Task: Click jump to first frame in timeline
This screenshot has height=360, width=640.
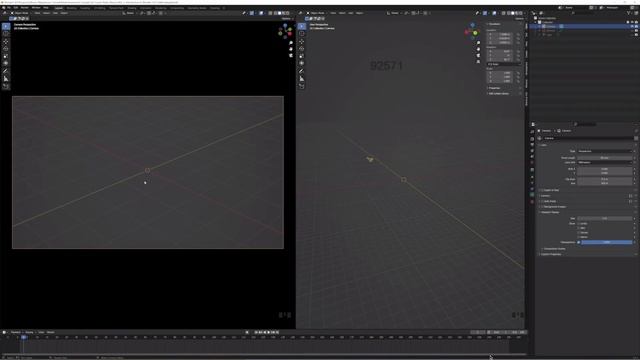Action: (256, 332)
